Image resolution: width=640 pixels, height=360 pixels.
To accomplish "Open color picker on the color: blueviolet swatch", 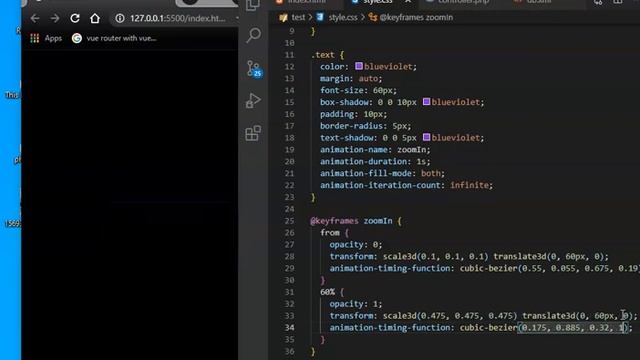I will click(359, 66).
